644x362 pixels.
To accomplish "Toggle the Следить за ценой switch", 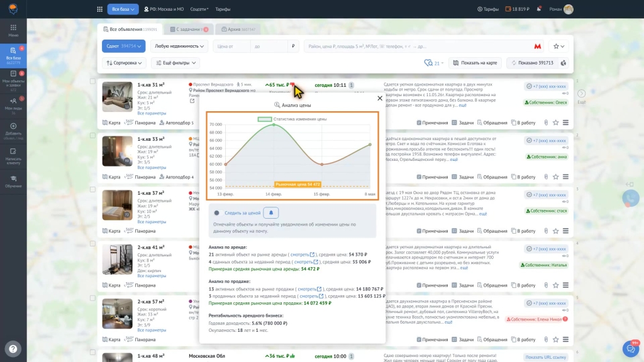I will pos(218,212).
